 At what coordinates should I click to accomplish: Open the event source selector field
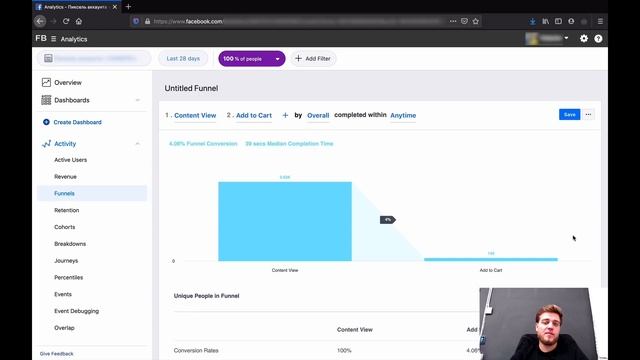tap(94, 58)
